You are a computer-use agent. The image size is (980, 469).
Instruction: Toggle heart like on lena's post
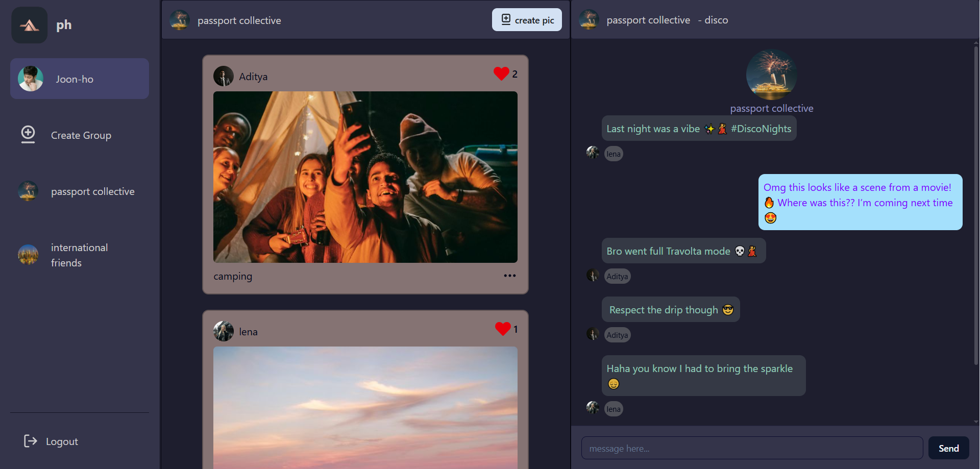[503, 329]
